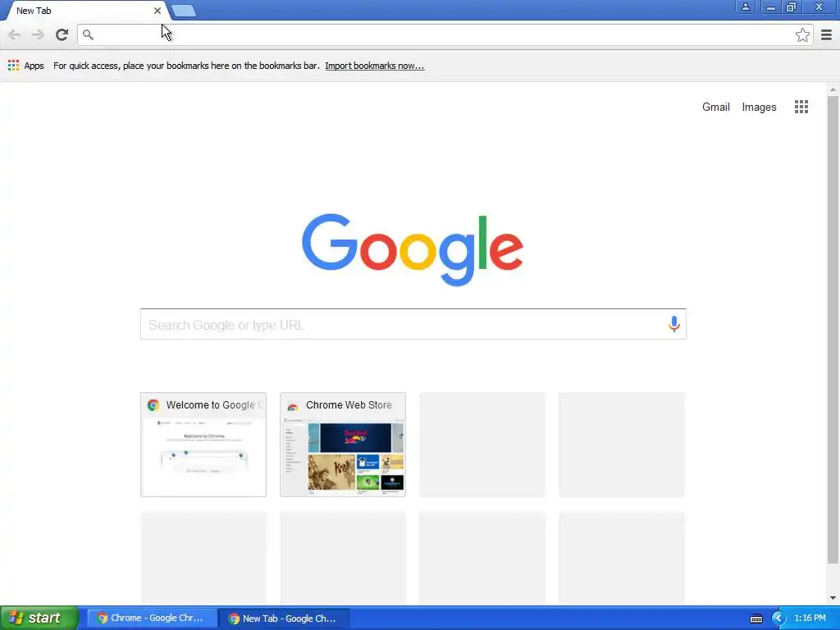Follow the Import bookmarks now link
840x630 pixels.
point(374,66)
